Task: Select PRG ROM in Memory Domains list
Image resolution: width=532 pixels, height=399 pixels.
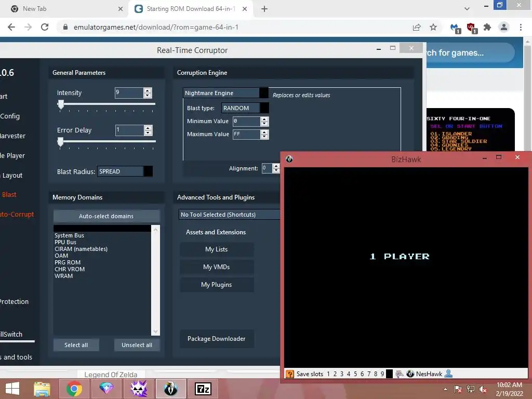Action: click(68, 262)
